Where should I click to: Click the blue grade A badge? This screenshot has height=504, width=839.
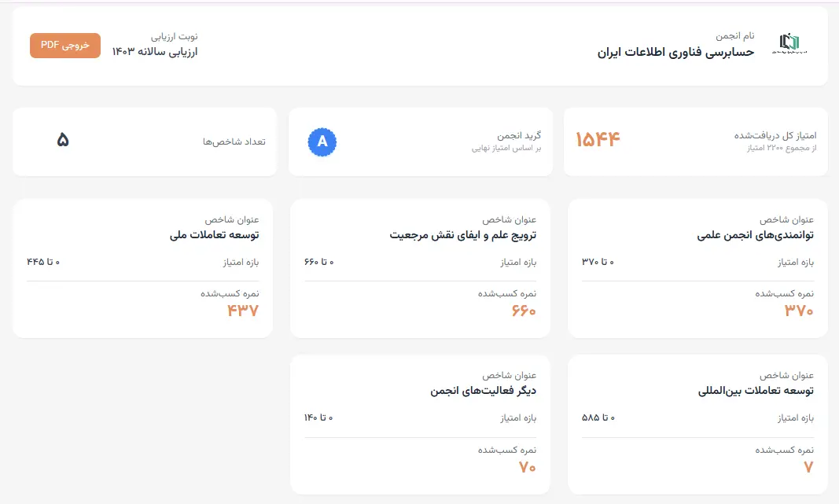click(x=322, y=142)
